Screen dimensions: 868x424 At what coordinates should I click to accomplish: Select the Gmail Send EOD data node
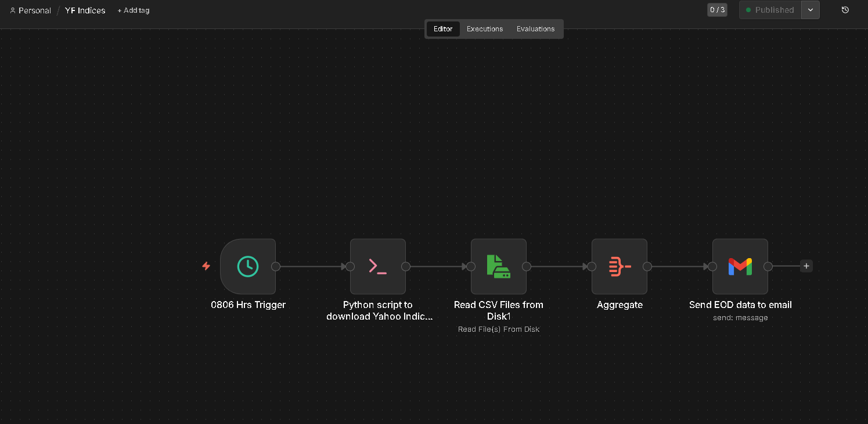[740, 266]
